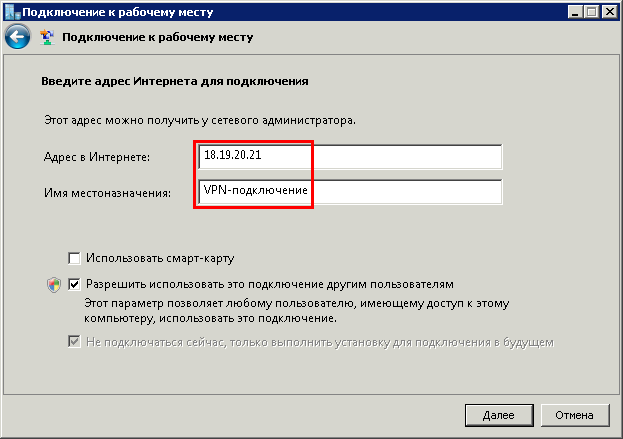Click the Отмена button
The image size is (623, 439).
click(575, 415)
